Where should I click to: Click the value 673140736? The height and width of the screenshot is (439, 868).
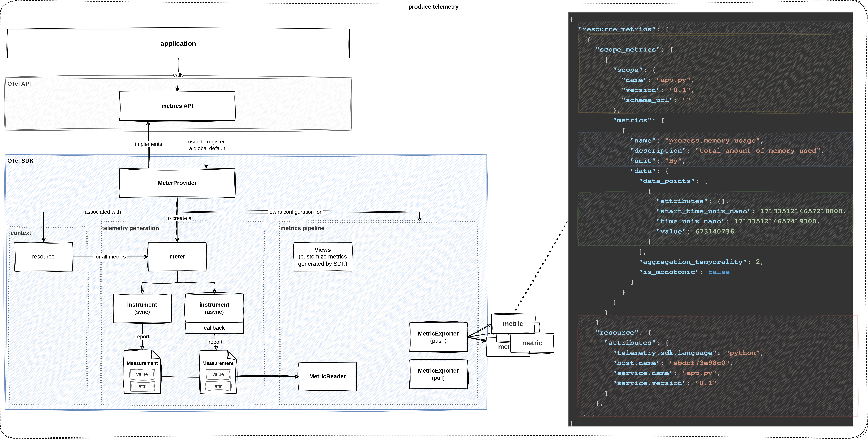click(x=715, y=232)
